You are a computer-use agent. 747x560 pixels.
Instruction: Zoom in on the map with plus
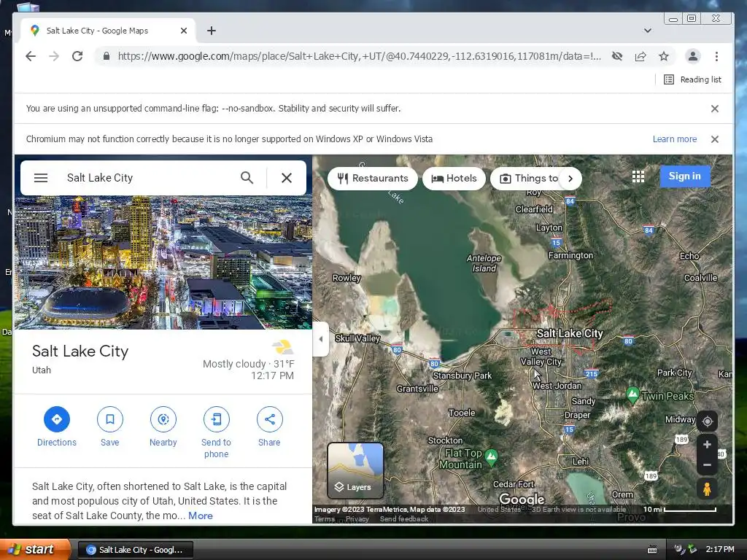click(707, 444)
